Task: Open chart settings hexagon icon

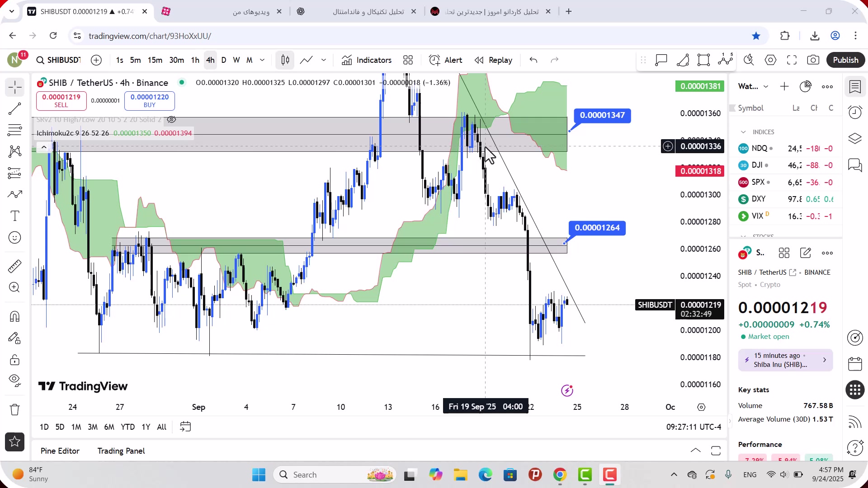Action: pyautogui.click(x=771, y=60)
